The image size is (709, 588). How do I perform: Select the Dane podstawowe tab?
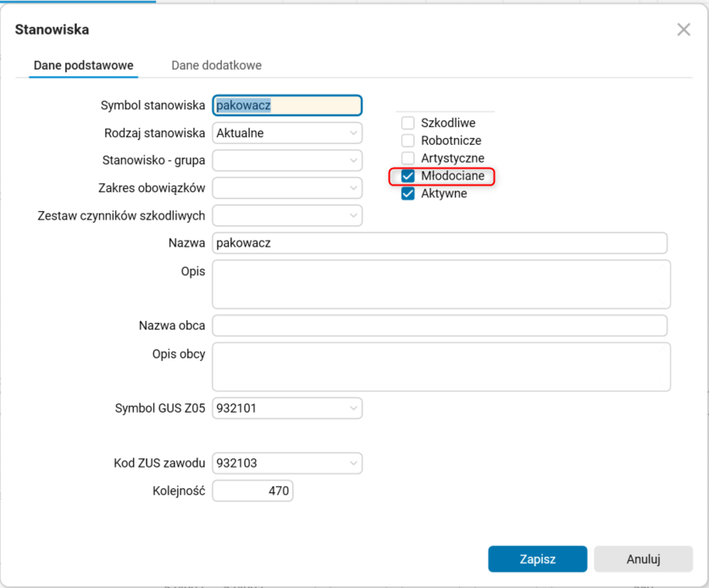84,65
